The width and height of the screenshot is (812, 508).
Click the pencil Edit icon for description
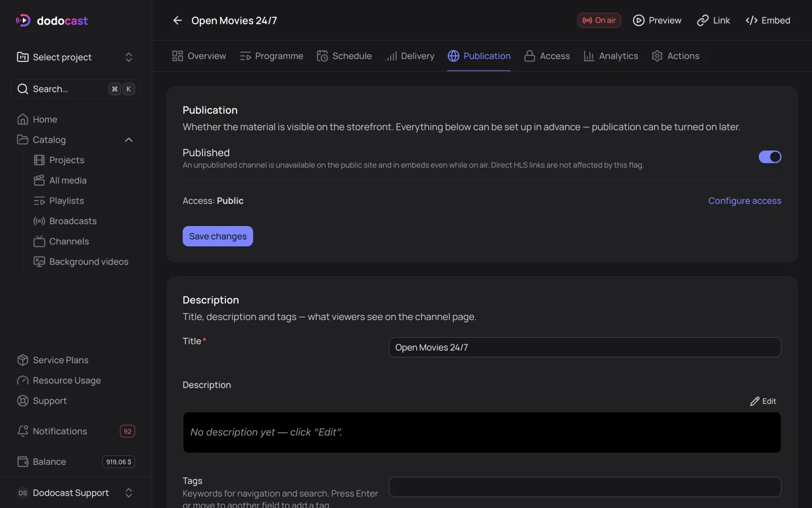click(755, 401)
